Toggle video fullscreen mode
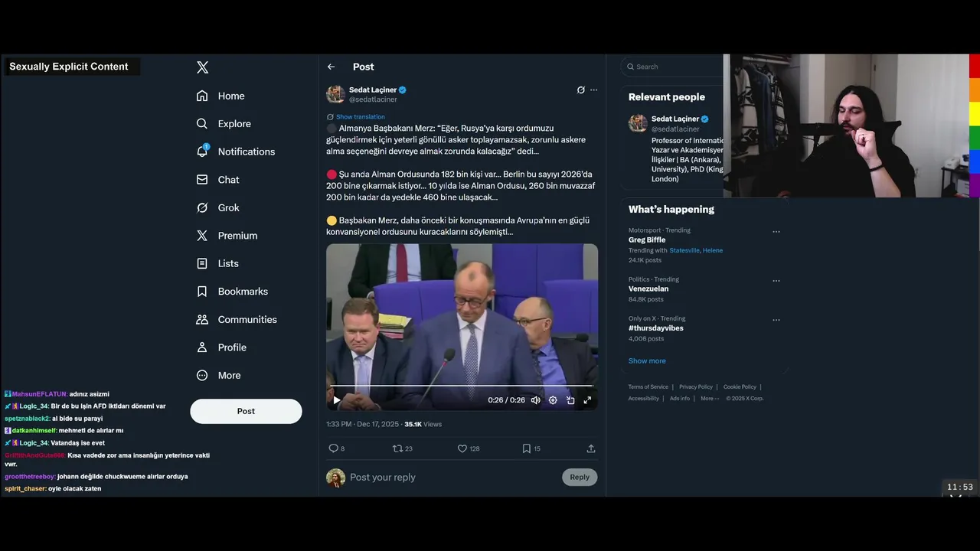980x551 pixels. (587, 400)
